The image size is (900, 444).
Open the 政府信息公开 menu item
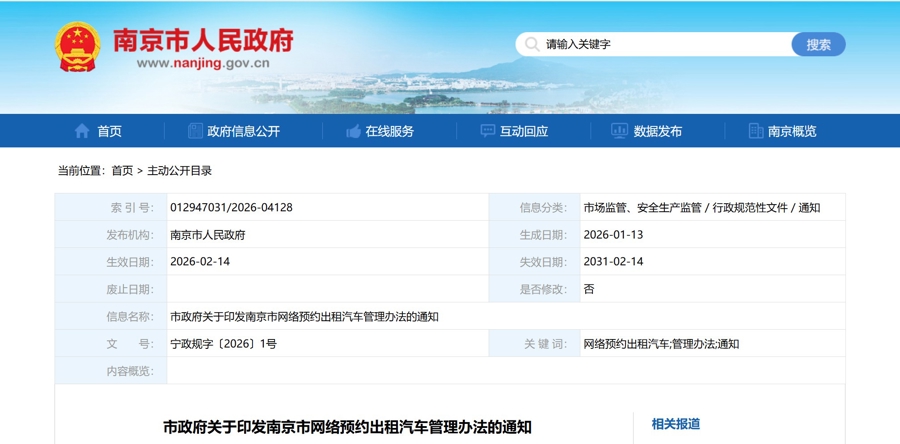[x=243, y=131]
